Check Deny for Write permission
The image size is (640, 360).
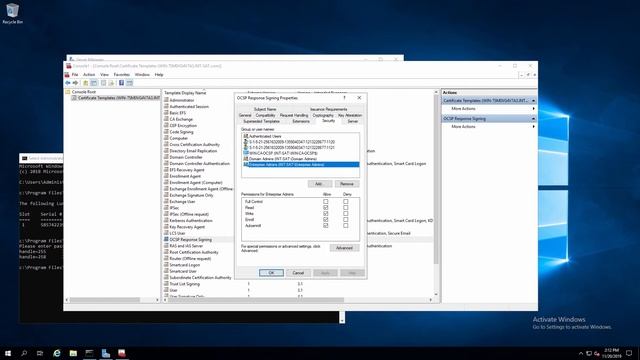coord(346,213)
